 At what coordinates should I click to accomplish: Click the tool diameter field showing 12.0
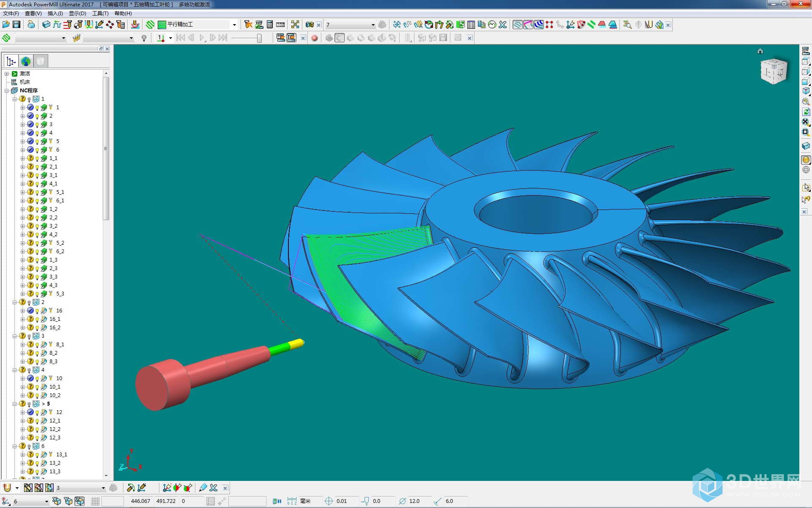point(419,501)
